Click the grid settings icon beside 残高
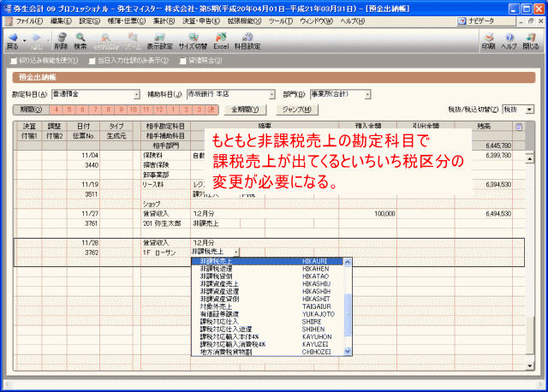Viewport: 548px width, 392px height. [519, 127]
